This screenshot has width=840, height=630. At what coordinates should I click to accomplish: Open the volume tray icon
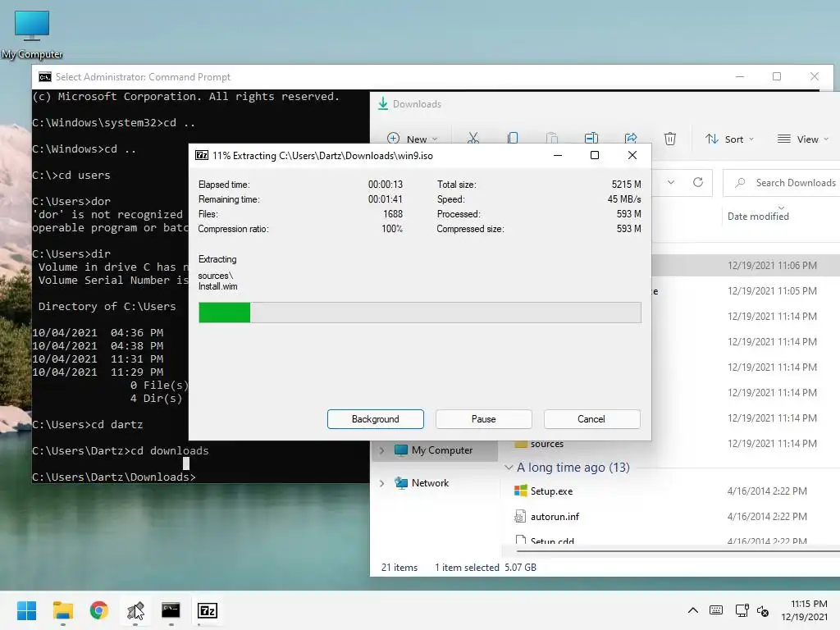[763, 610]
